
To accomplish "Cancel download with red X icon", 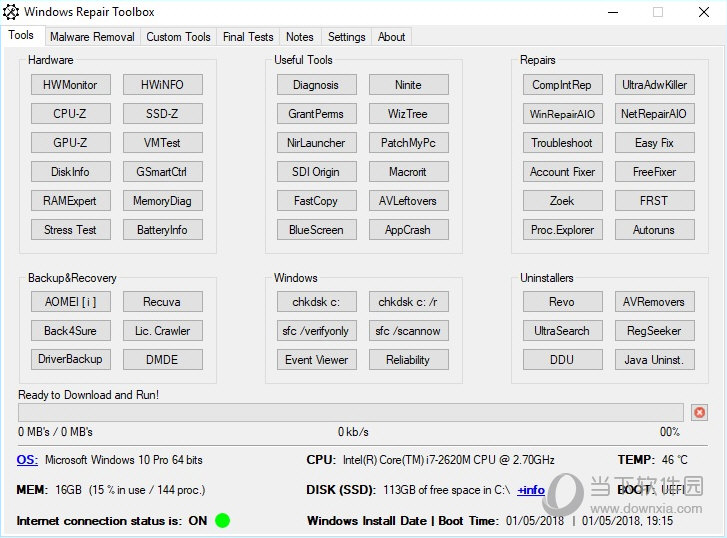I will click(x=699, y=412).
